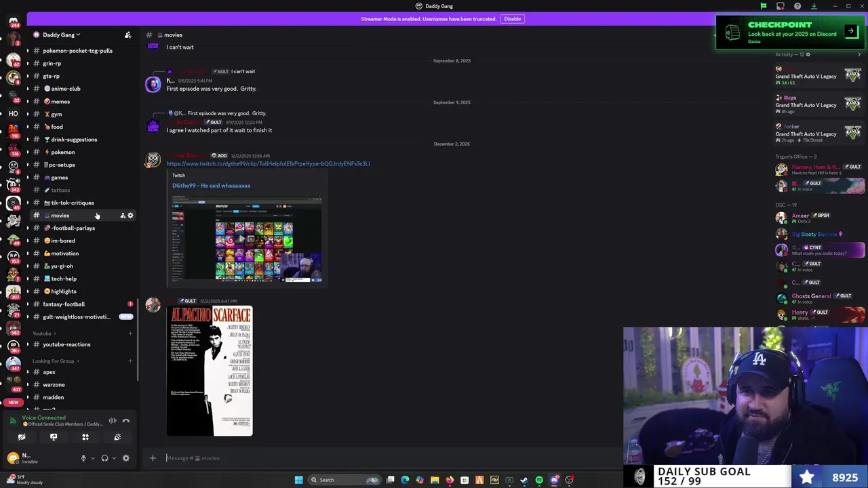
Task: Expand threads arrow beside memes channel
Action: (28, 102)
